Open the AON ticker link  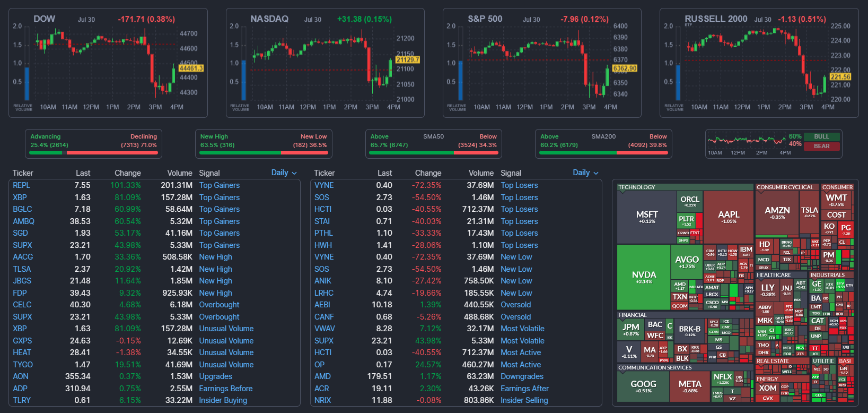point(21,376)
